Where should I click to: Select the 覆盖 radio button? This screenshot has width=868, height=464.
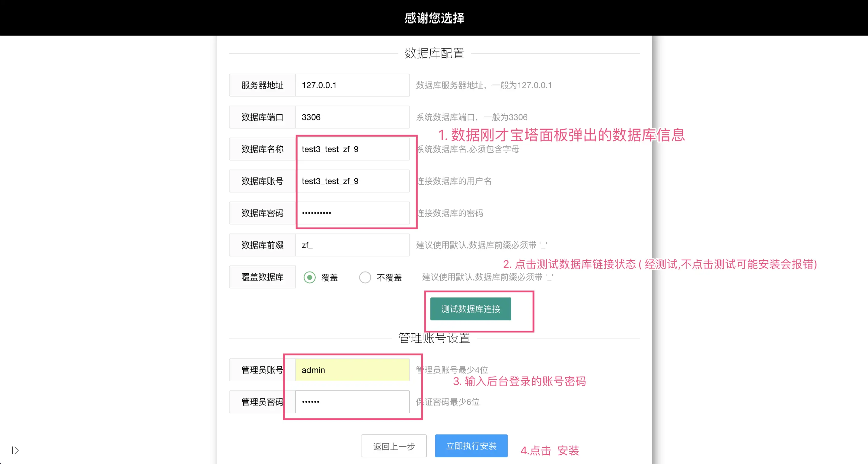coord(309,278)
